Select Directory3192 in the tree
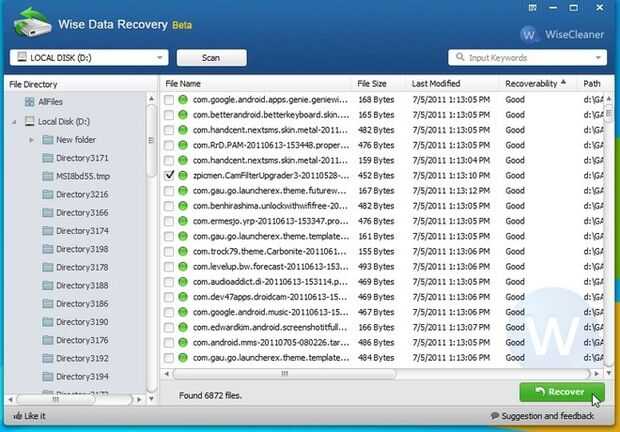 (82, 358)
